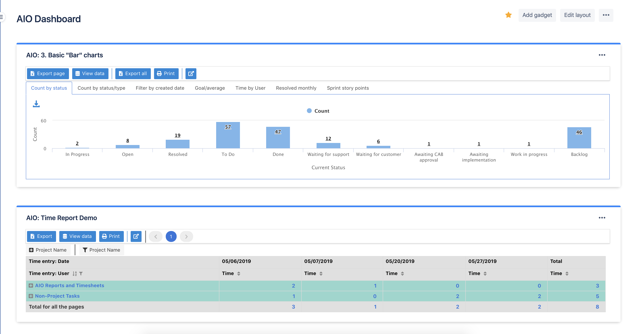Sort the 05/06/2019 Time column
Viewport: 644px width, 334px height.
pos(238,273)
